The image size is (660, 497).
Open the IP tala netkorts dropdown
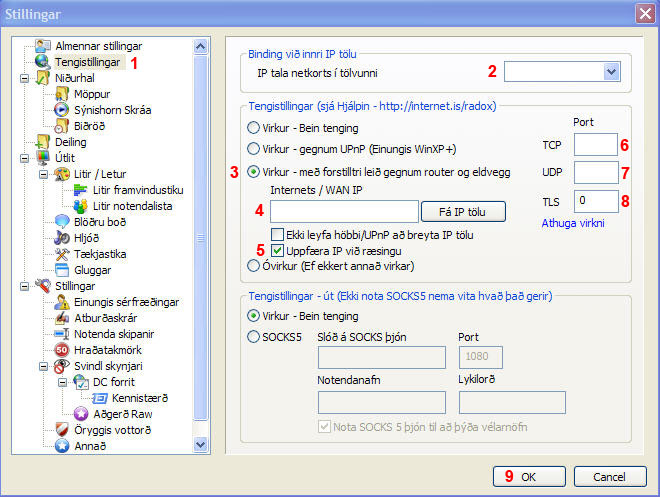click(x=562, y=71)
